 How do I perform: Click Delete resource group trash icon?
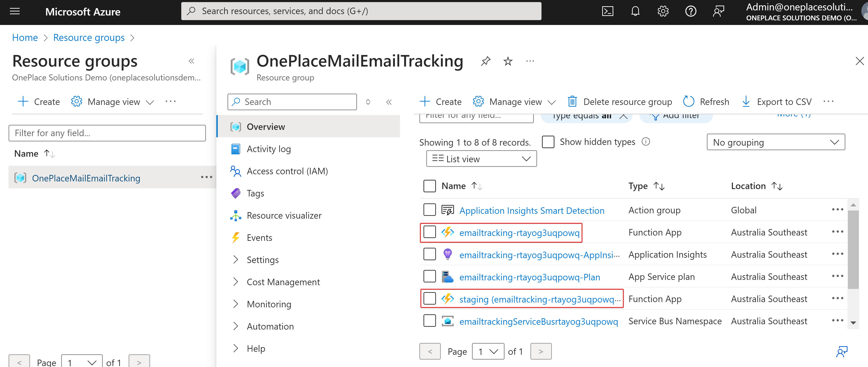tap(572, 101)
